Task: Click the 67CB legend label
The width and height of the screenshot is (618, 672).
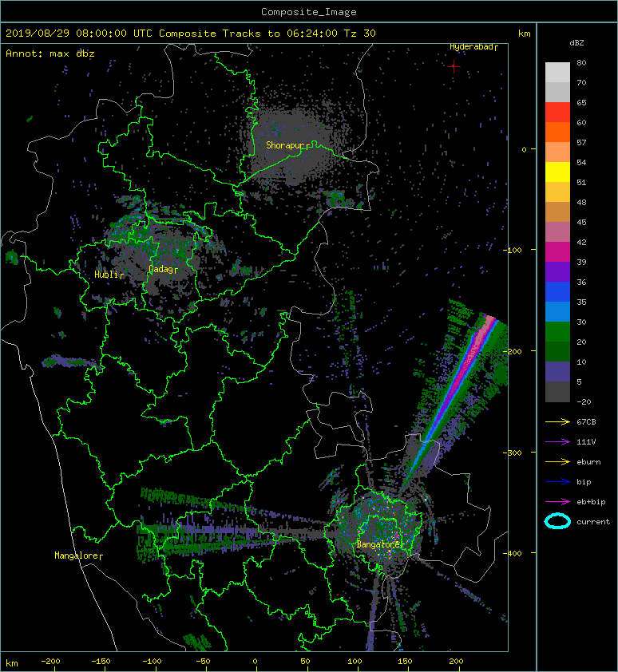Action: tap(586, 421)
